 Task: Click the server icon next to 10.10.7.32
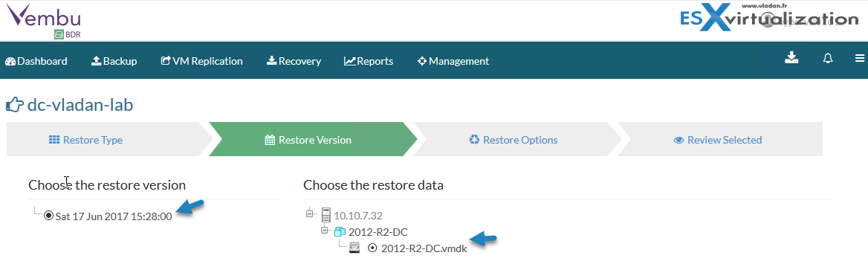click(x=325, y=215)
